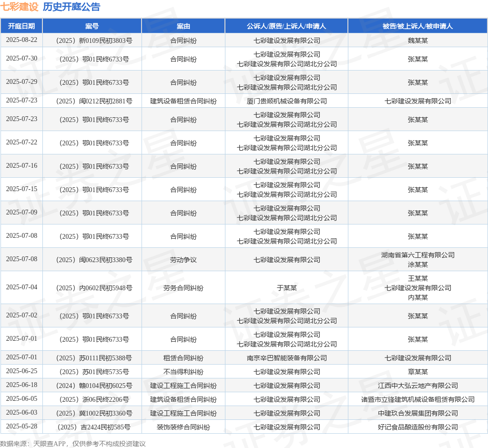Viewport: 488px width, 448px height.
Task: Click defendant 湖南省第六工程有限公司
Action: click(417, 255)
